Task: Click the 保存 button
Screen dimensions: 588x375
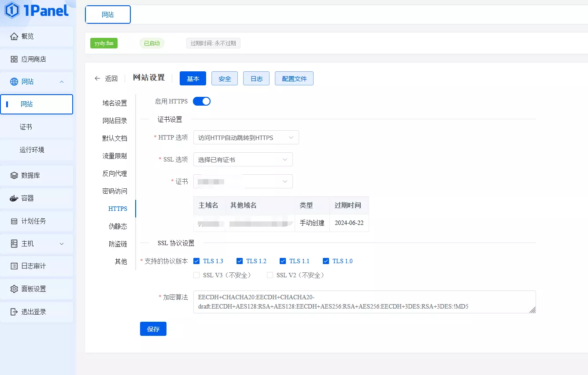Action: pos(153,329)
